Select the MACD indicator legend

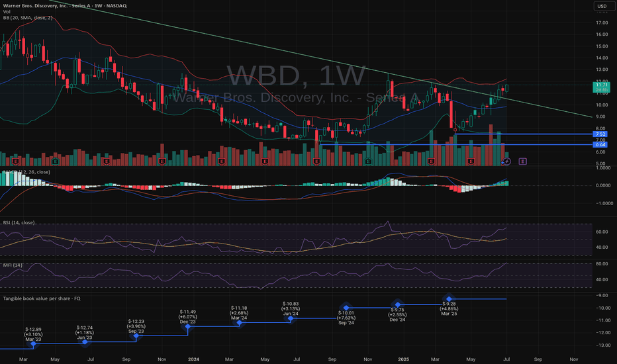coord(26,172)
